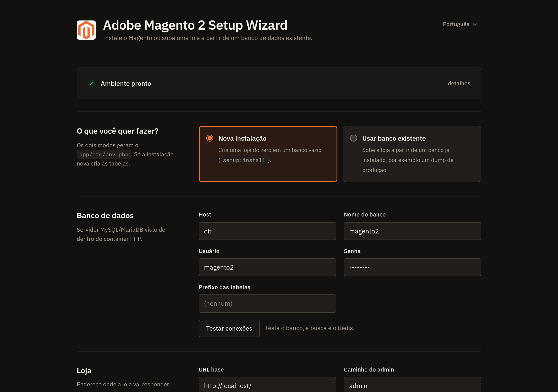This screenshot has width=558, height=392.
Task: Click the URL base field label
Action: coord(211,370)
